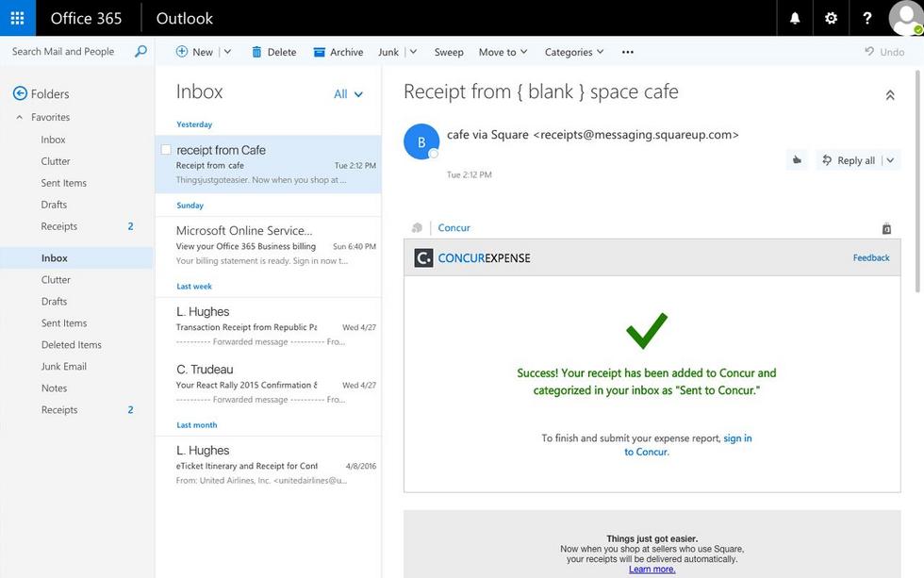The image size is (924, 578).
Task: Open the New item dropdown arrow
Action: [227, 52]
